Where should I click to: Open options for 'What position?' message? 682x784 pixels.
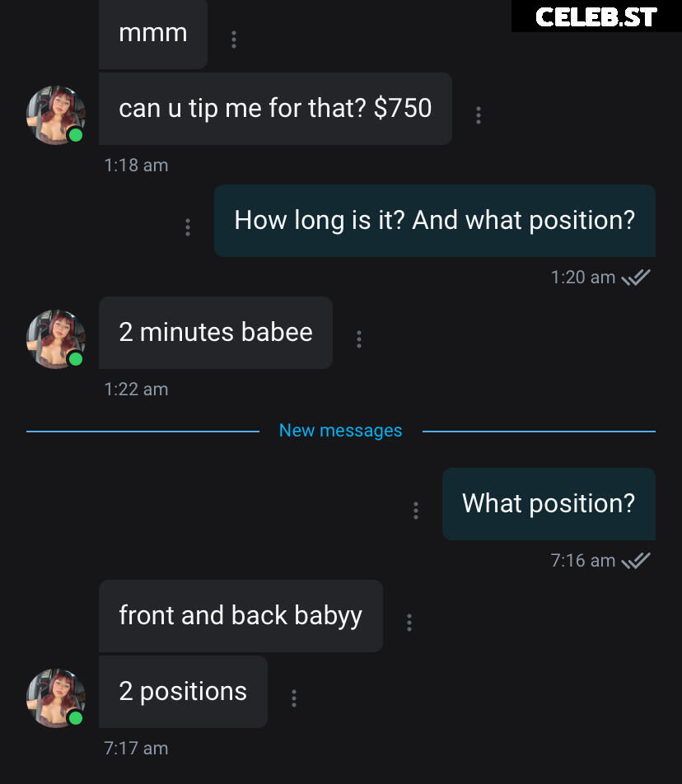click(416, 511)
